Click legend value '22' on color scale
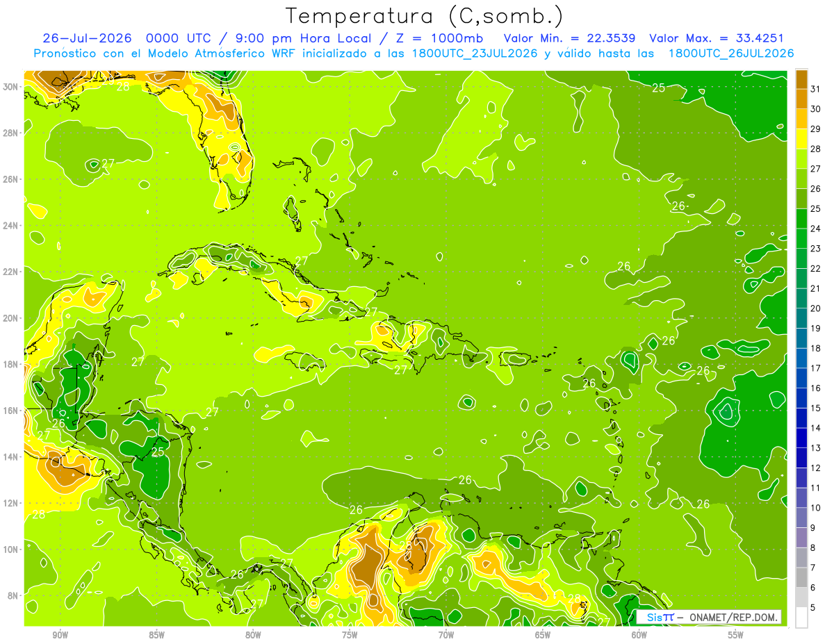The image size is (834, 644). [x=816, y=268]
